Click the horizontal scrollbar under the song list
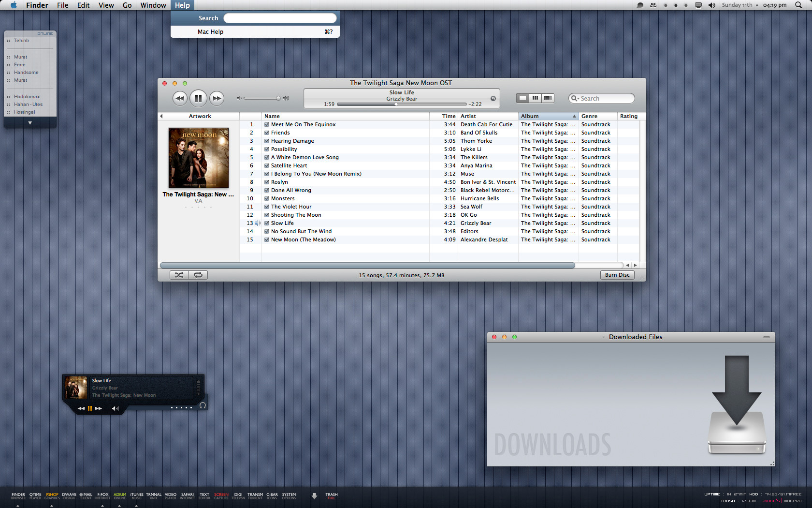Viewport: 812px width, 508px height. coord(367,265)
